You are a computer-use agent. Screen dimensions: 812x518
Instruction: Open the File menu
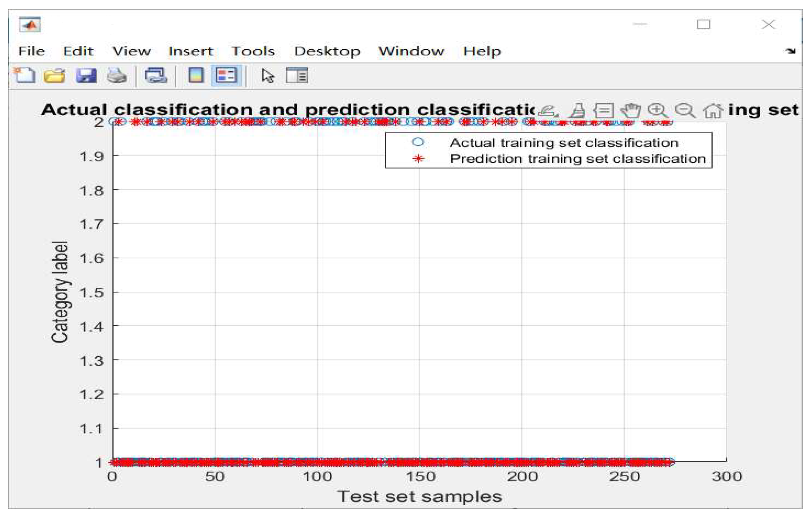point(31,51)
